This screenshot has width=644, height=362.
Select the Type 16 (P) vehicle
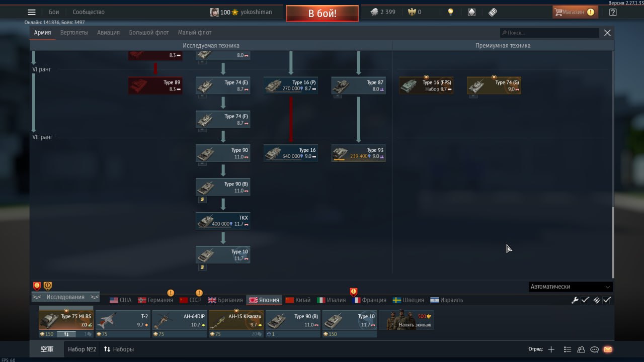point(291,85)
